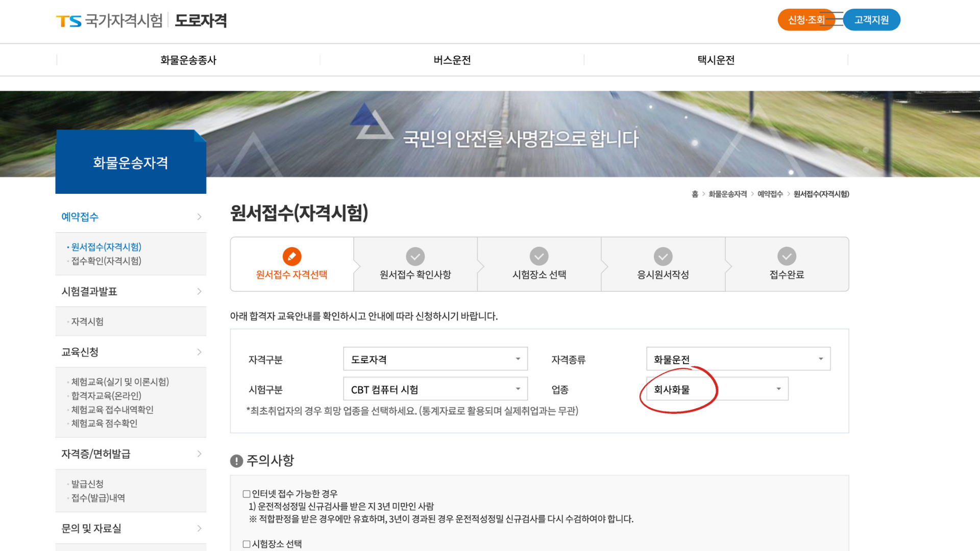Click the checkmark icon on 원서접수 확인사항 step
Viewport: 980px width, 551px height.
415,256
